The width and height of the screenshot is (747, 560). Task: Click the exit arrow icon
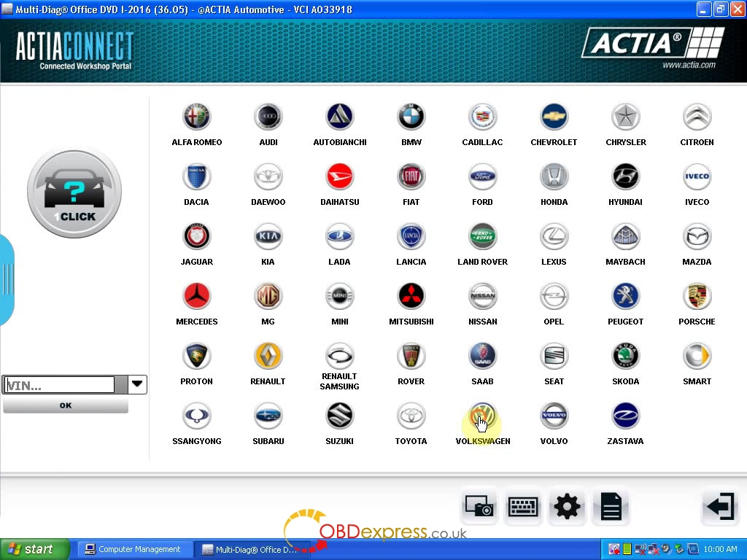720,506
